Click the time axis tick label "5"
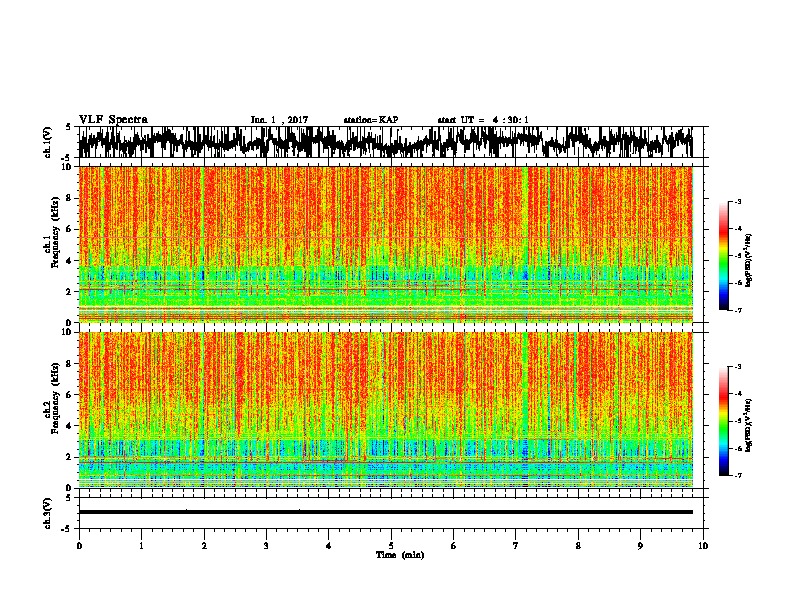The width and height of the screenshot is (792, 612). click(391, 546)
